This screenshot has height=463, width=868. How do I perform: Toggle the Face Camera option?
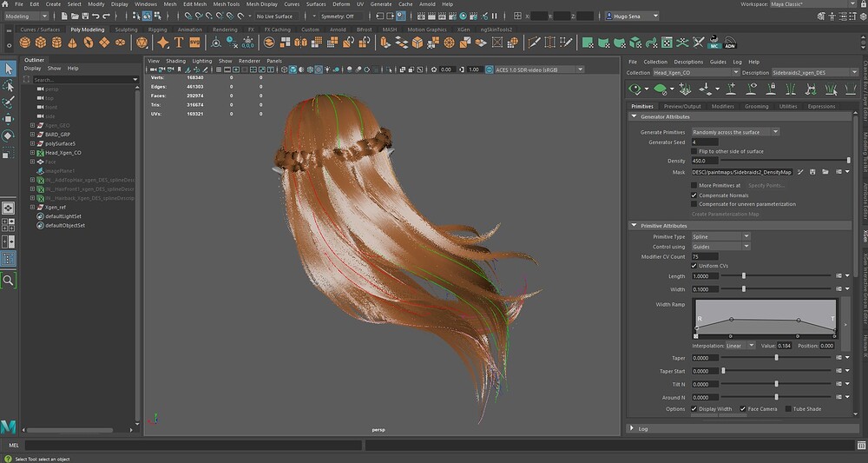pos(743,409)
